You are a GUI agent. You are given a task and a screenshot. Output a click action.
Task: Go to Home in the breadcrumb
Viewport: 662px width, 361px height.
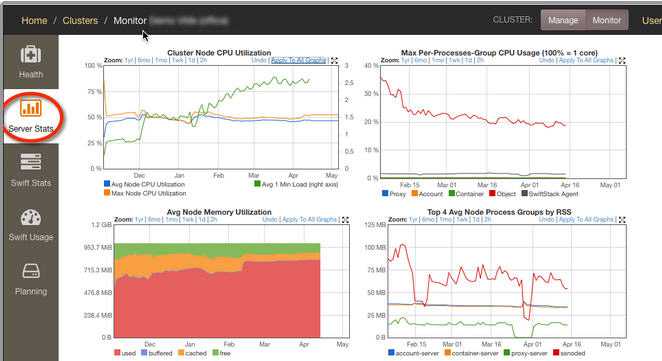point(34,20)
